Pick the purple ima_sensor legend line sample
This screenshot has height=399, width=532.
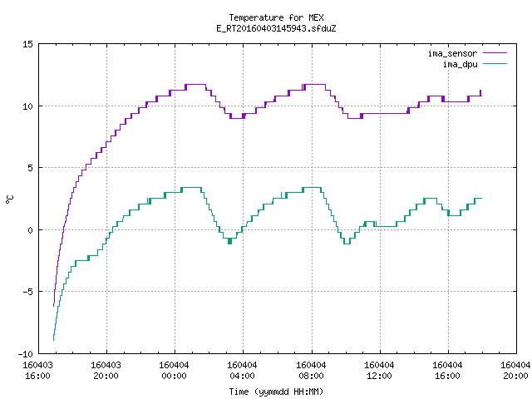click(495, 53)
